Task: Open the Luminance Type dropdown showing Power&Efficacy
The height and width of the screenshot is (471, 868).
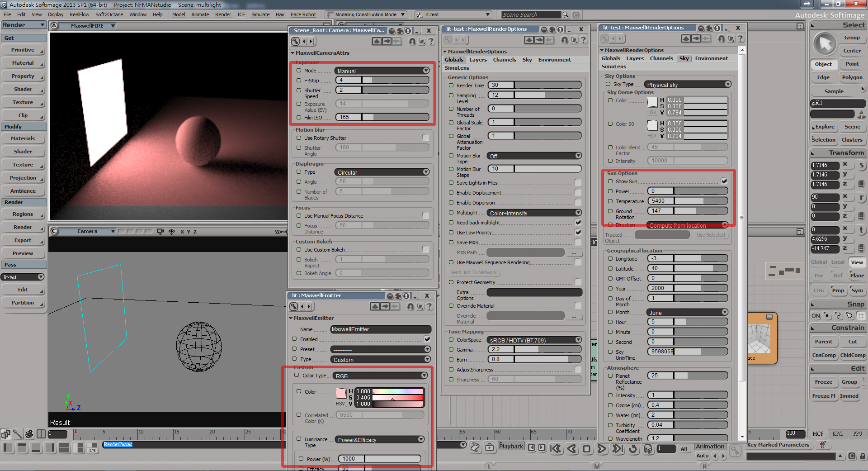Action: (x=380, y=440)
